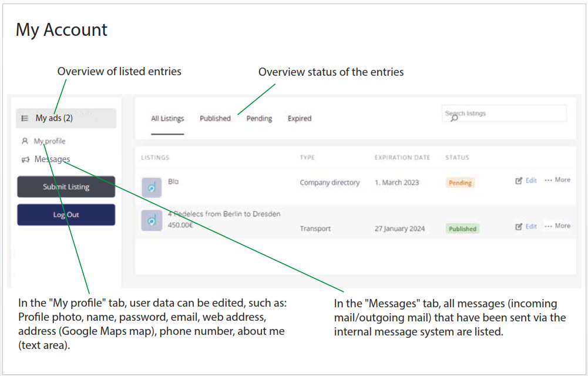Open the 4 Pedelecs listing thumbnail
The height and width of the screenshot is (376, 588).
[x=152, y=220]
